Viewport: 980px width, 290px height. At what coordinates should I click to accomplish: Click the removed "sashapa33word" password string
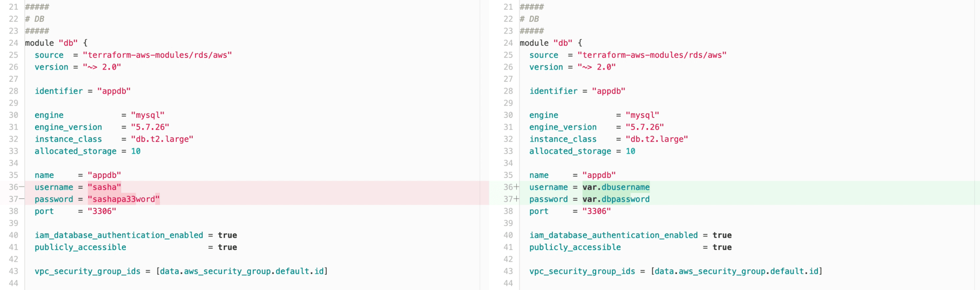click(x=124, y=199)
